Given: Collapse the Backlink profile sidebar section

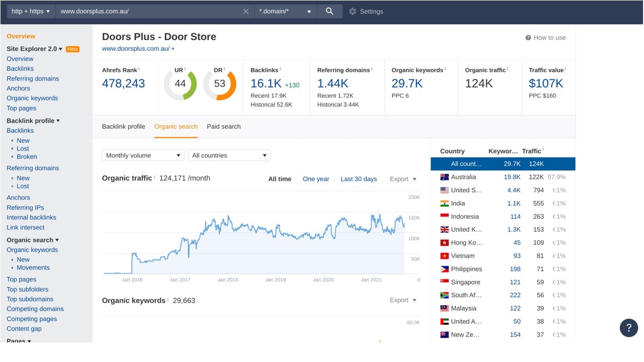Looking at the screenshot, I should pyautogui.click(x=33, y=120).
